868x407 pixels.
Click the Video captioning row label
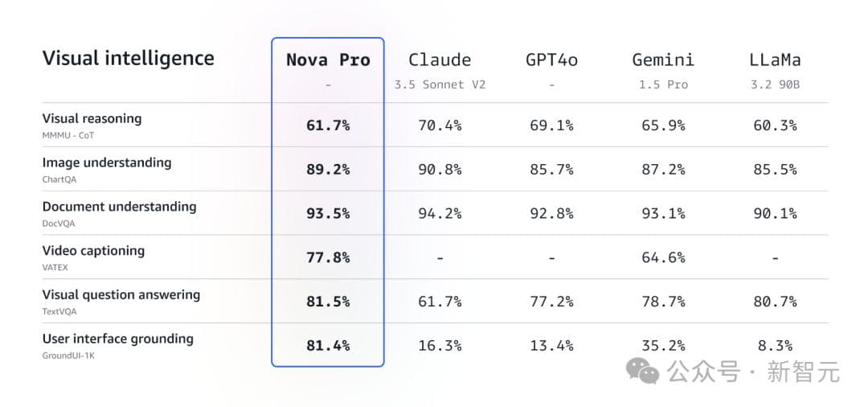(x=93, y=251)
